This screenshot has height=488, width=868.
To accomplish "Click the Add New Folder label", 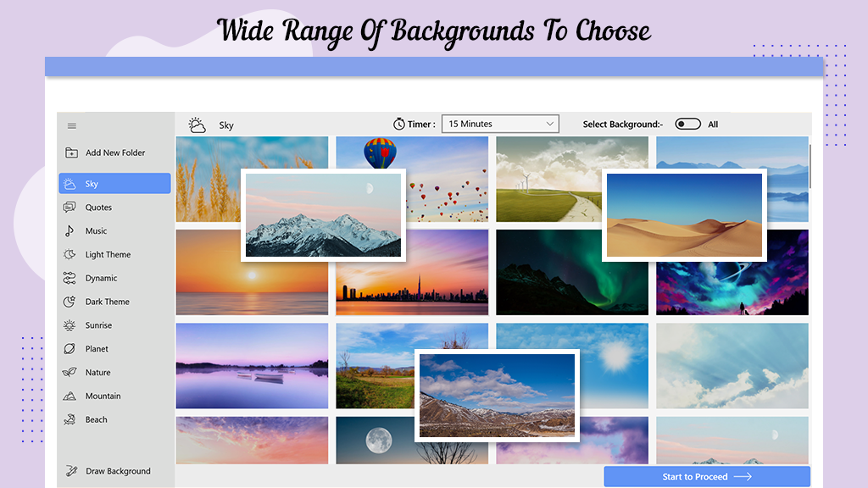I will 115,152.
